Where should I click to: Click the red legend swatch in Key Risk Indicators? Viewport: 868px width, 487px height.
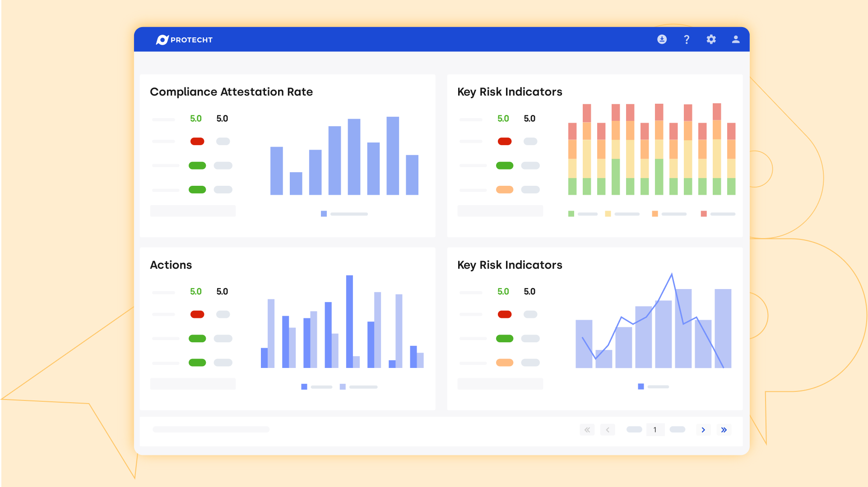pos(703,214)
